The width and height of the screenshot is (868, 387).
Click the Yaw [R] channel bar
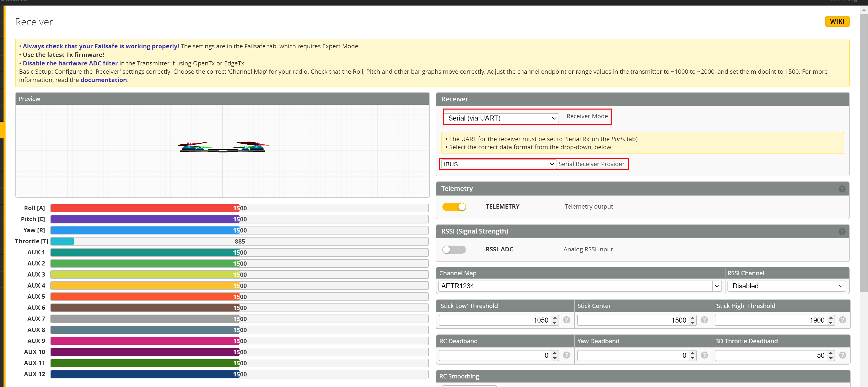[239, 230]
